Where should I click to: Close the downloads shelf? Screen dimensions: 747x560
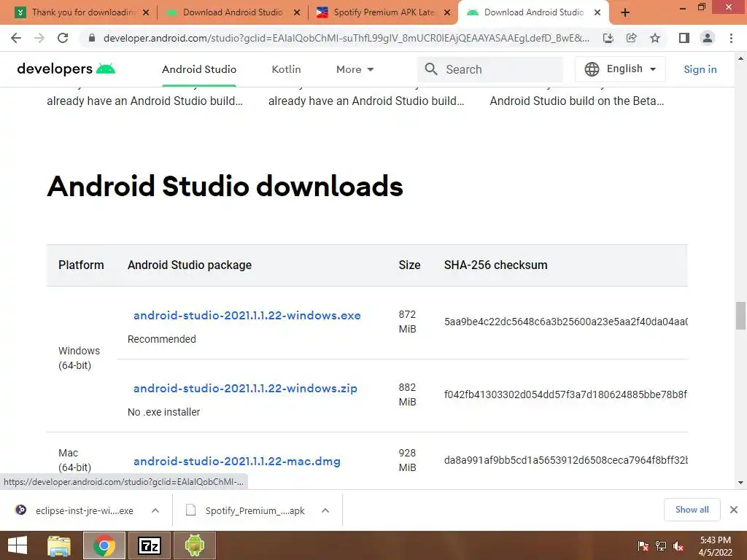[734, 510]
